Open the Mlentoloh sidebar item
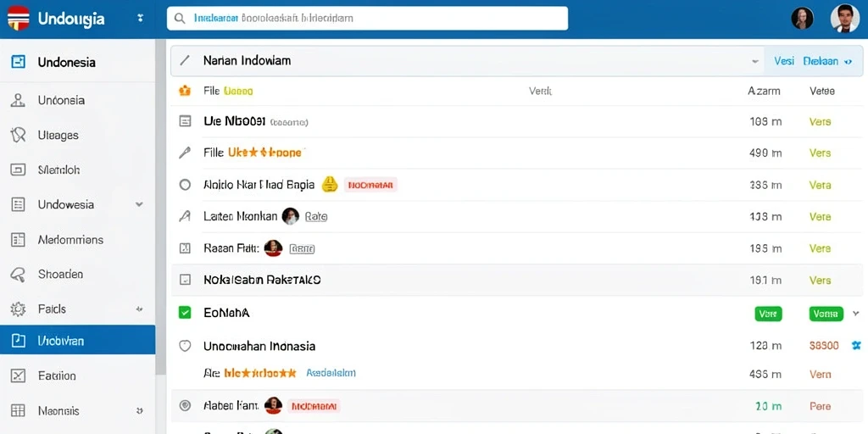This screenshot has width=868, height=434. (x=77, y=170)
